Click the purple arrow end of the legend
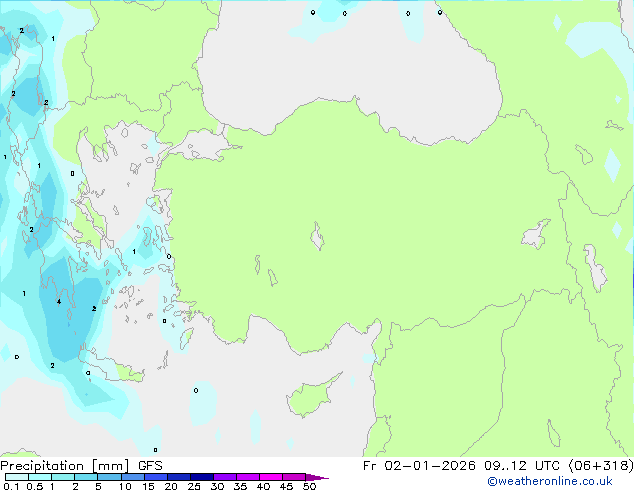The width and height of the screenshot is (634, 490). [317, 477]
